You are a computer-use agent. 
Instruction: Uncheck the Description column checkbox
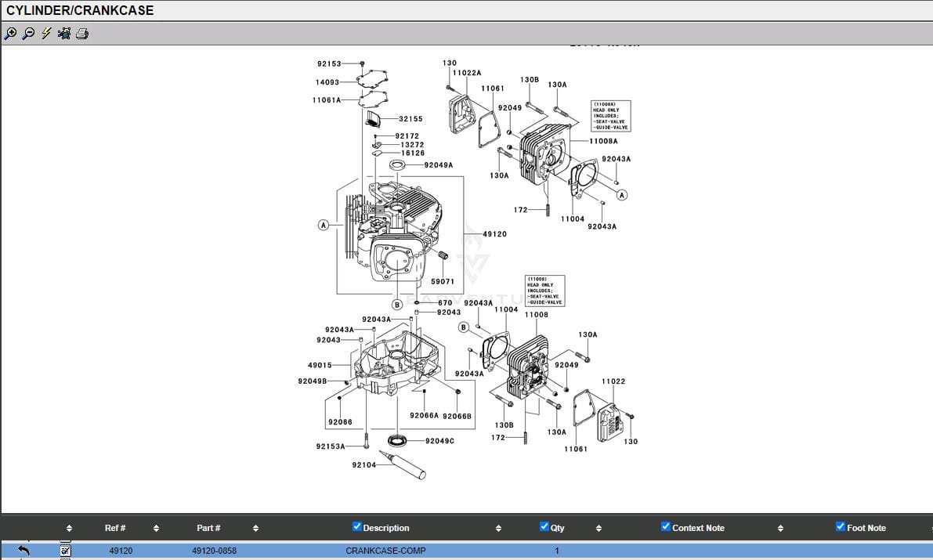pos(357,526)
